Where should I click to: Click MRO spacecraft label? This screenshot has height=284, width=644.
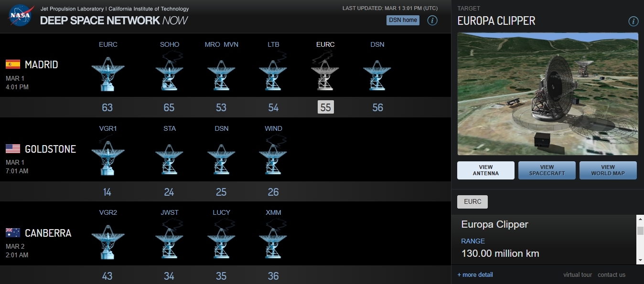click(x=213, y=44)
